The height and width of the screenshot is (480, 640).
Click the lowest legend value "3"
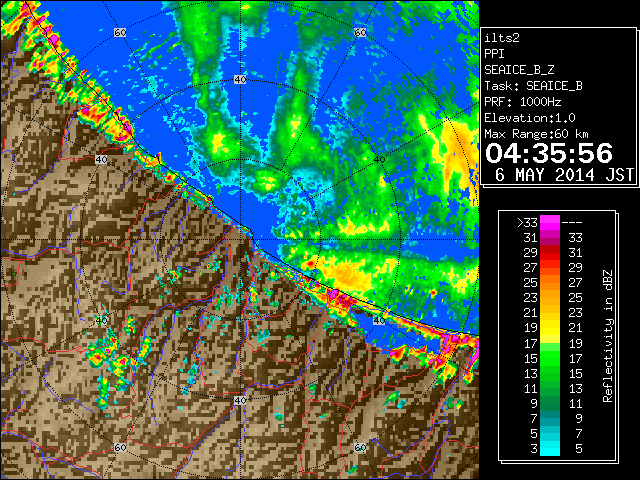coord(534,449)
